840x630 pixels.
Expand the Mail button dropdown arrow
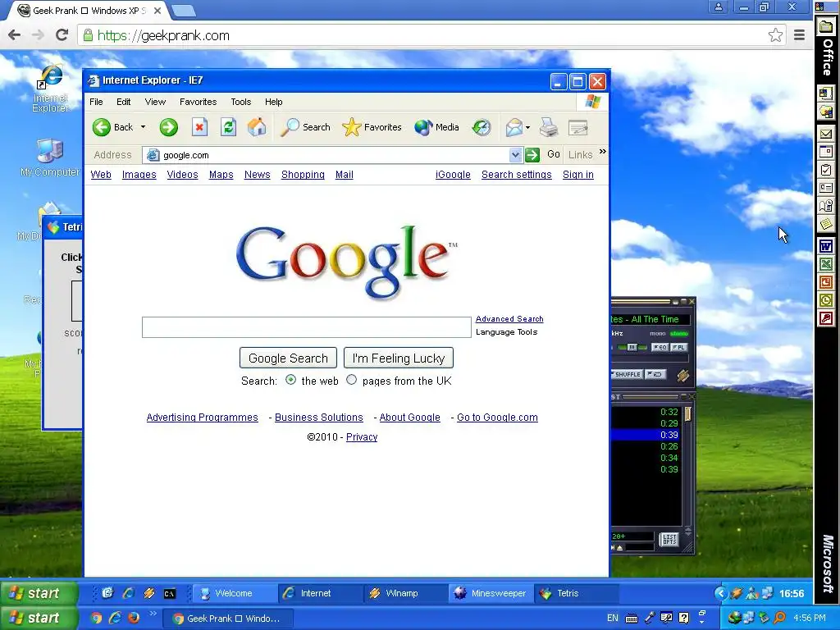pyautogui.click(x=527, y=127)
